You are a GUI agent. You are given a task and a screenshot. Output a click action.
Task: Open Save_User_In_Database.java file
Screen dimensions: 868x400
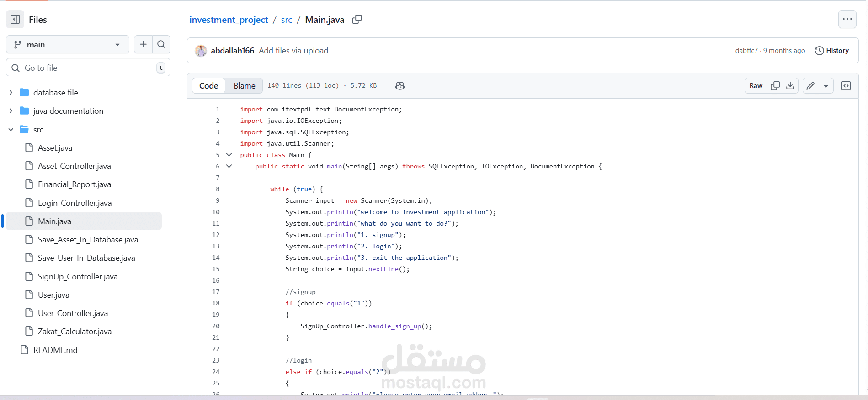tap(86, 258)
